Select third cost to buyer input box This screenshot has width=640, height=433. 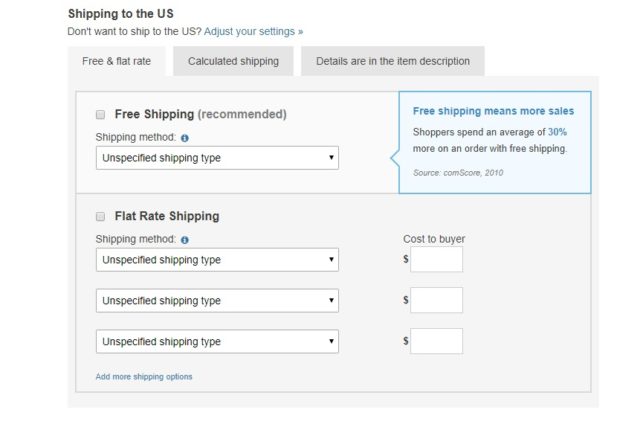tap(436, 341)
